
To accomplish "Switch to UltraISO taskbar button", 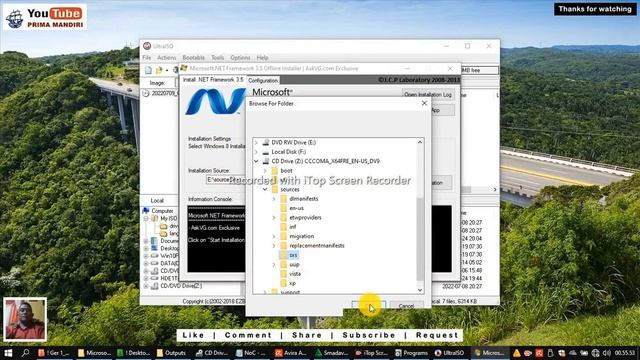I will tap(450, 353).
